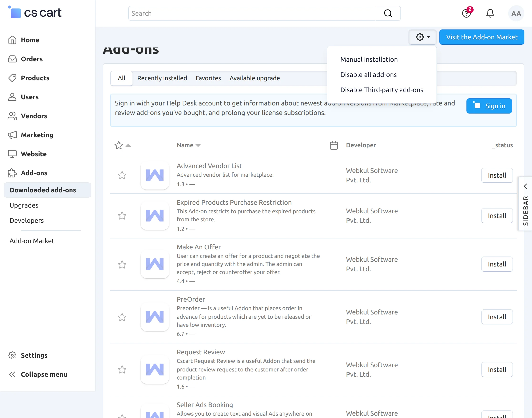
Task: Click the CS-Cart logo
Action: (34, 13)
